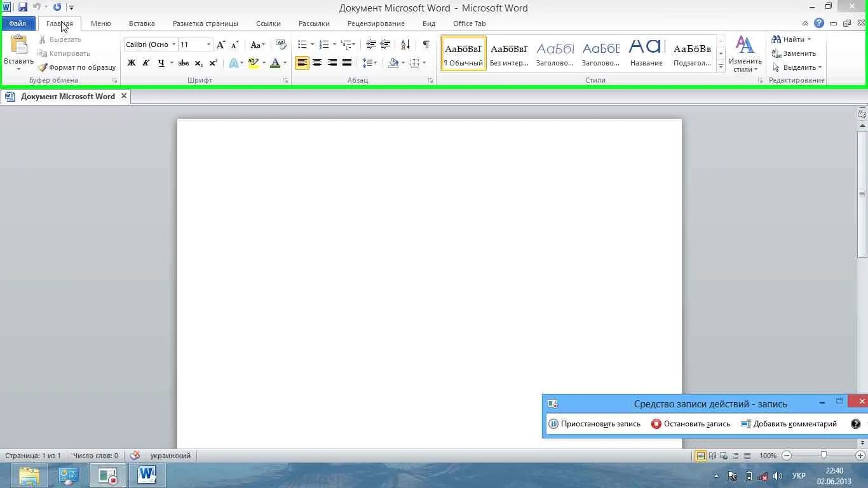The width and height of the screenshot is (868, 488).
Task: Click the Заменить replace command
Action: (794, 53)
